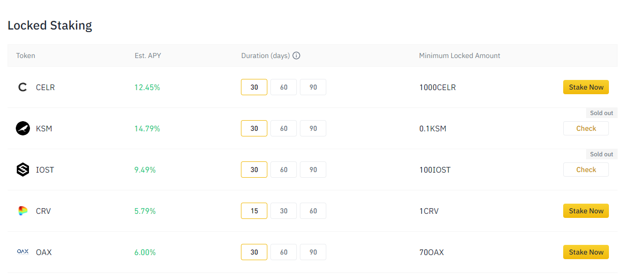Stake Now for the CELR token
This screenshot has height=279, width=644.
pos(586,87)
